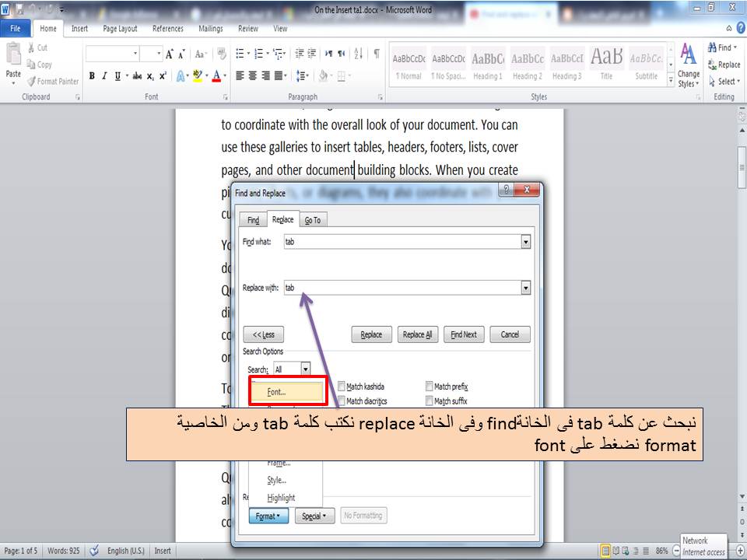Enable Match kashida checkbox

(341, 387)
